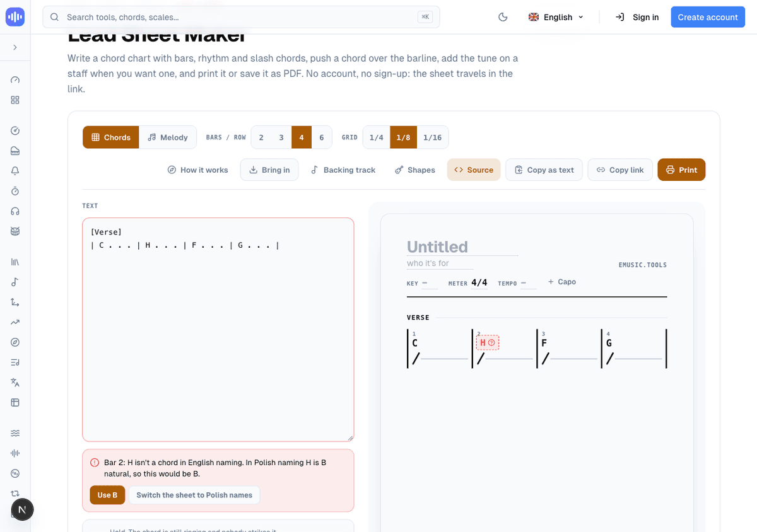Open the four-squares grid sidebar icon
757x532 pixels.
point(15,100)
